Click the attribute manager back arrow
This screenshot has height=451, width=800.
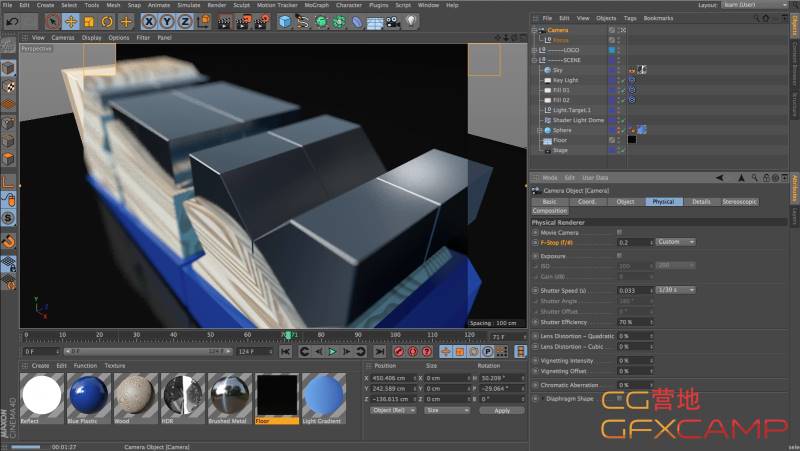coord(719,178)
